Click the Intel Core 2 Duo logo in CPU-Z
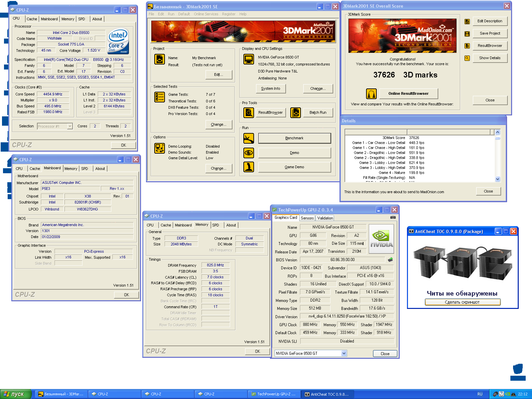The height and width of the screenshot is (399, 532). click(118, 42)
